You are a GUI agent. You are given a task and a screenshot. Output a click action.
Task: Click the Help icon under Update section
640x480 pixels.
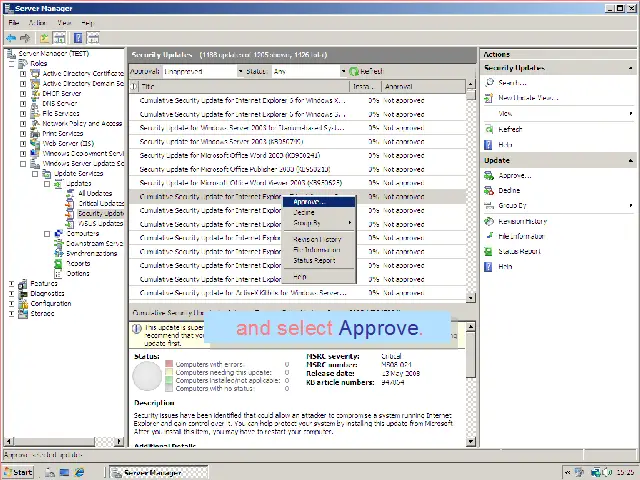(x=489, y=267)
